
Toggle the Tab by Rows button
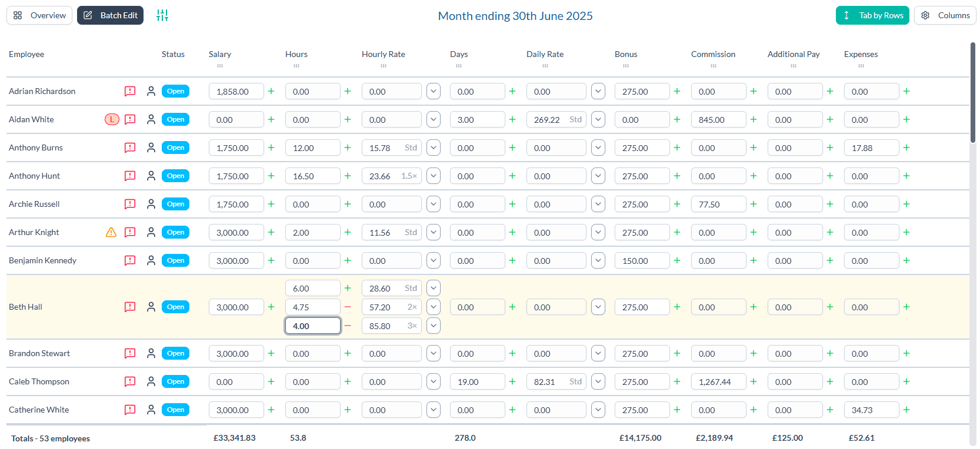[x=872, y=15]
